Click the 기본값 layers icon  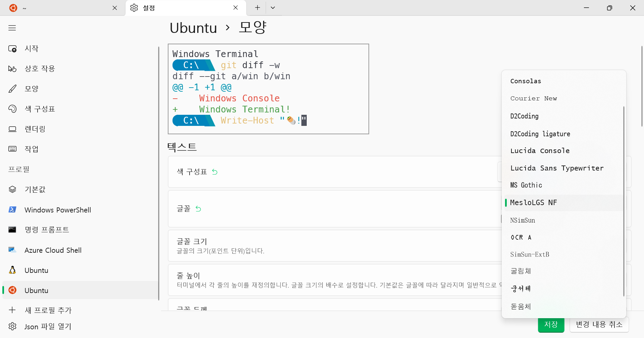[x=12, y=189]
